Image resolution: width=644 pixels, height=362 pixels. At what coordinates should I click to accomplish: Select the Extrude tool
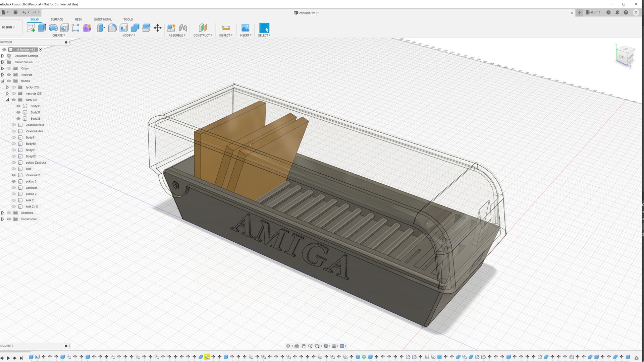coord(42,28)
